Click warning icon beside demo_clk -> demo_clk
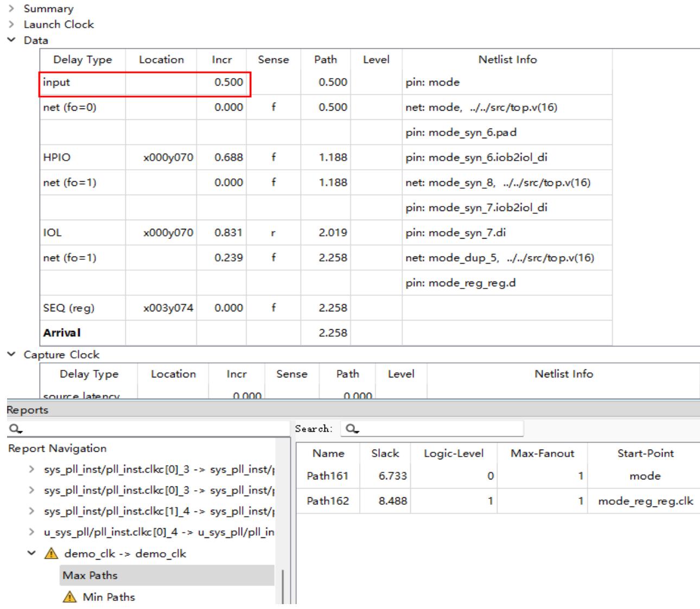Image resolution: width=700 pixels, height=609 pixels. pos(52,554)
